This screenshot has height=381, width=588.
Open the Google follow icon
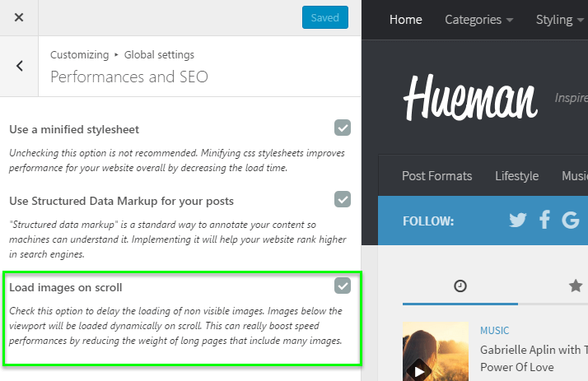pos(571,220)
